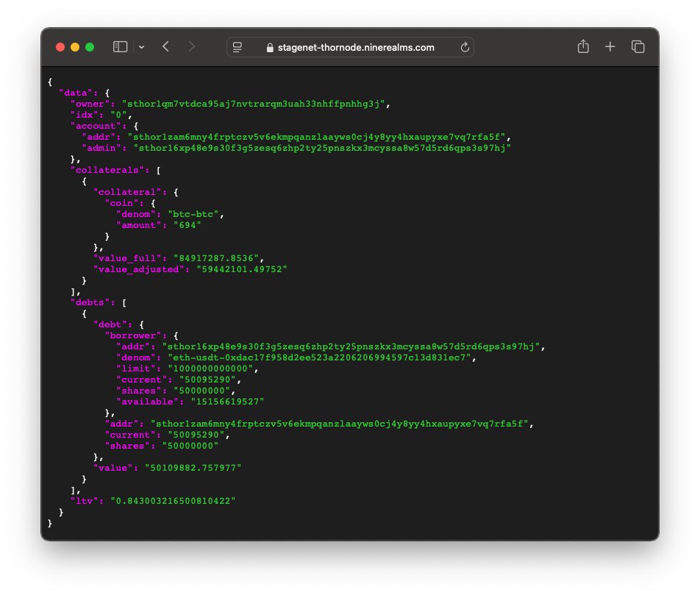Click the "debts" key

(x=90, y=302)
